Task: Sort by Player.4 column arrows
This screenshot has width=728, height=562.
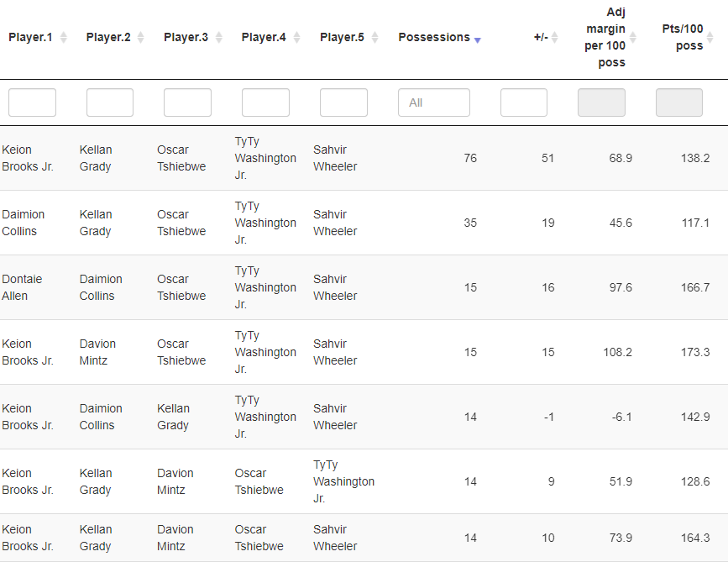Action: coord(296,37)
